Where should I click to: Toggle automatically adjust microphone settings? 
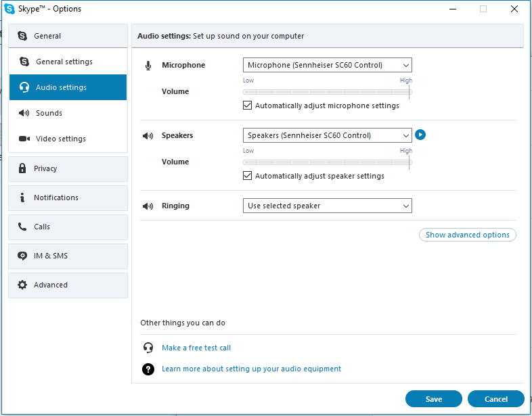pyautogui.click(x=247, y=106)
